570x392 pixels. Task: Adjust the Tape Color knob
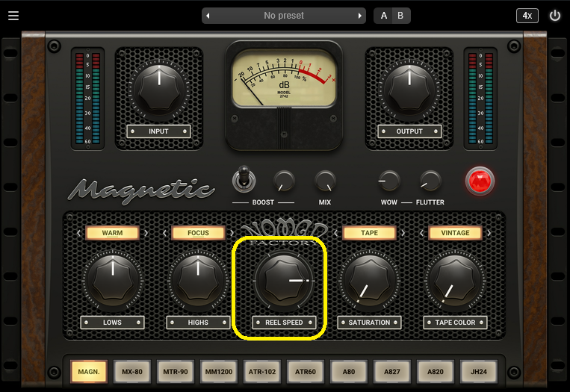click(x=455, y=281)
